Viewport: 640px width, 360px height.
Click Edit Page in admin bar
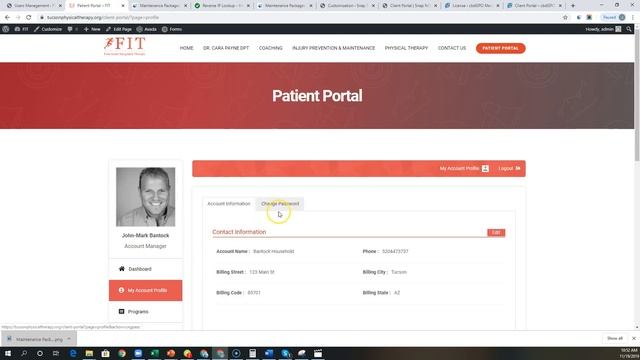pyautogui.click(x=119, y=29)
